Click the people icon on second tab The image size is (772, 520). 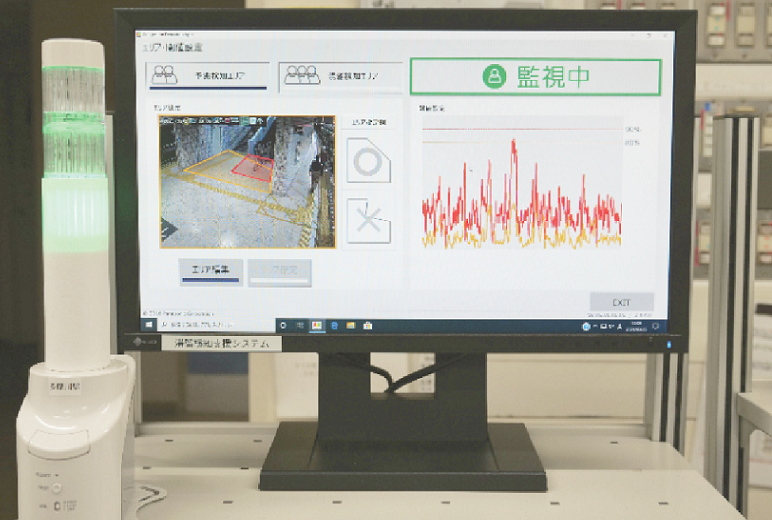pyautogui.click(x=301, y=74)
